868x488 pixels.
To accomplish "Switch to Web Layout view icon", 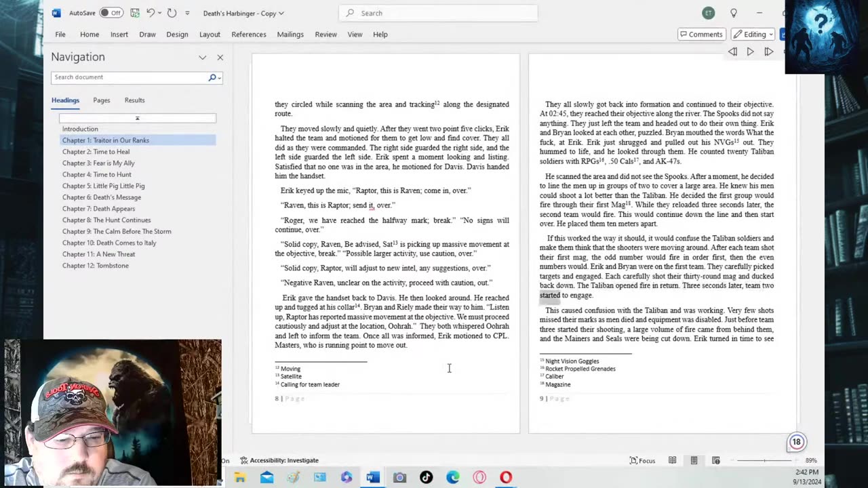I will (x=715, y=460).
